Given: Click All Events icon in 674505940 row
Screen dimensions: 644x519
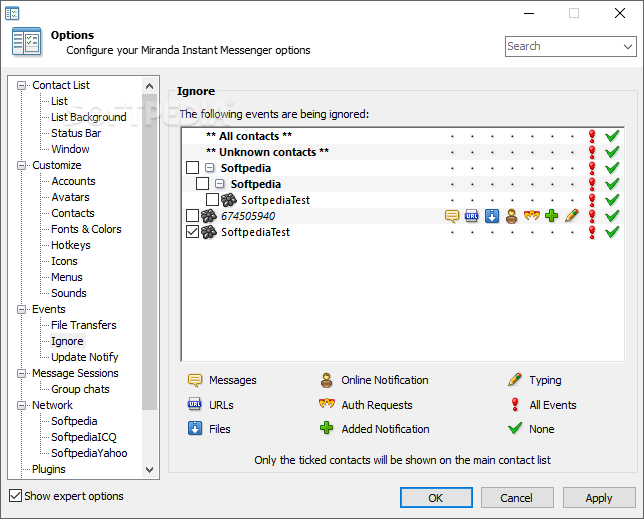Looking at the screenshot, I should 592,216.
